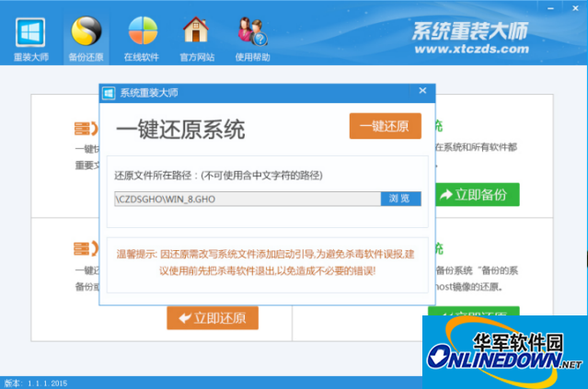The image size is (588, 389).
Task: Click the 还原文件所在路径 label
Action: point(218,176)
